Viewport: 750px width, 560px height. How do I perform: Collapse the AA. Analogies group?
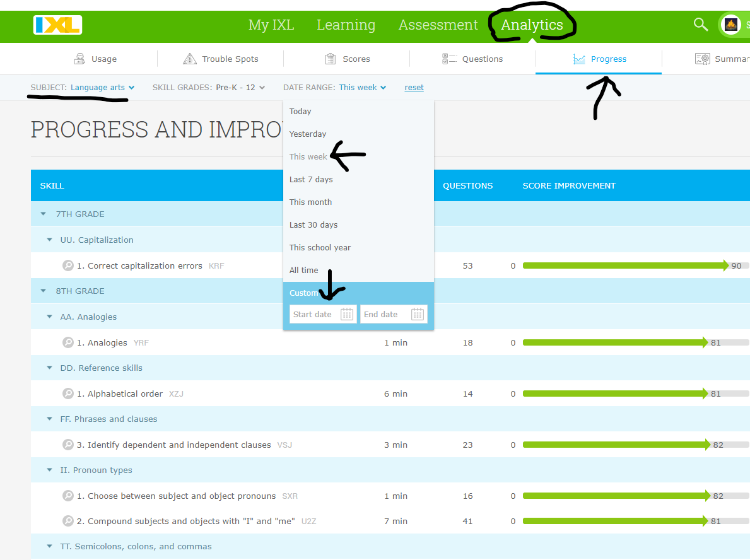click(50, 317)
